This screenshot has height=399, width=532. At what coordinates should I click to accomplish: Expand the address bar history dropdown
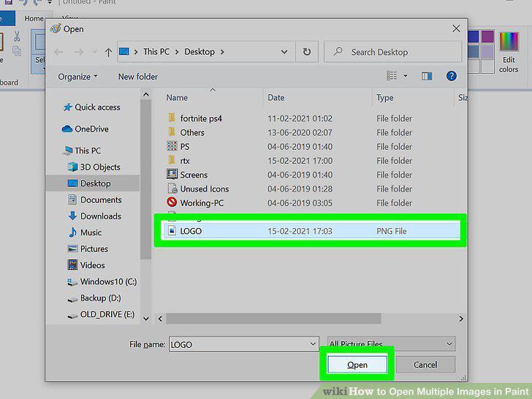pyautogui.click(x=284, y=52)
